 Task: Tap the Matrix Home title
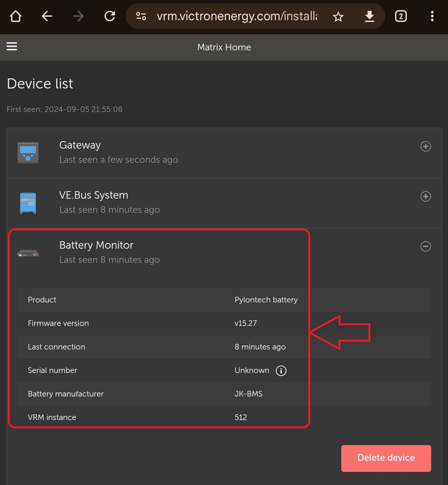[224, 47]
